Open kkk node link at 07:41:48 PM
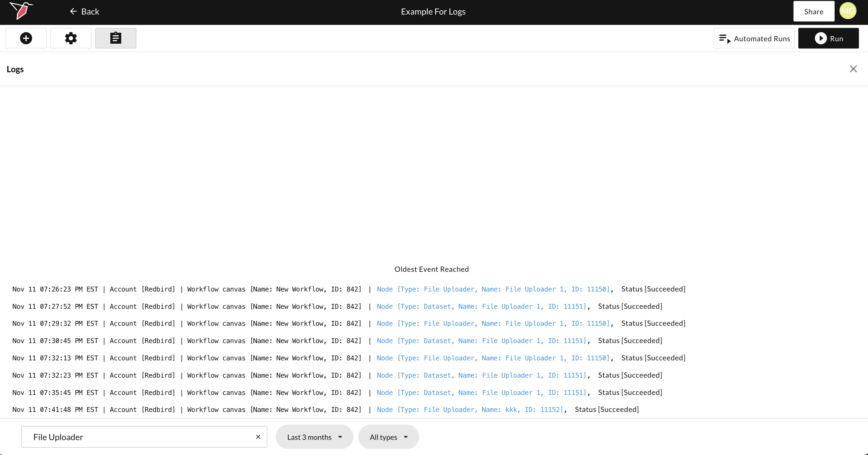The image size is (868, 455). 470,409
